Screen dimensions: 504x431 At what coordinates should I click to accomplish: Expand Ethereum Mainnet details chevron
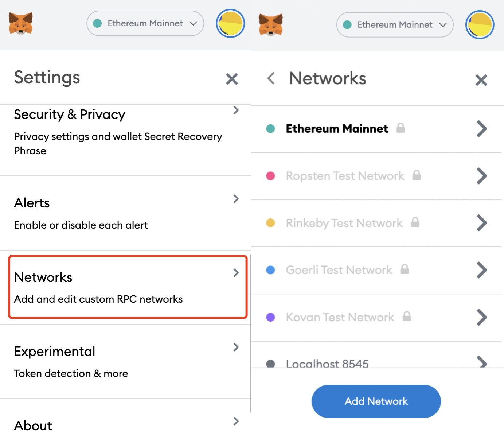tap(482, 129)
